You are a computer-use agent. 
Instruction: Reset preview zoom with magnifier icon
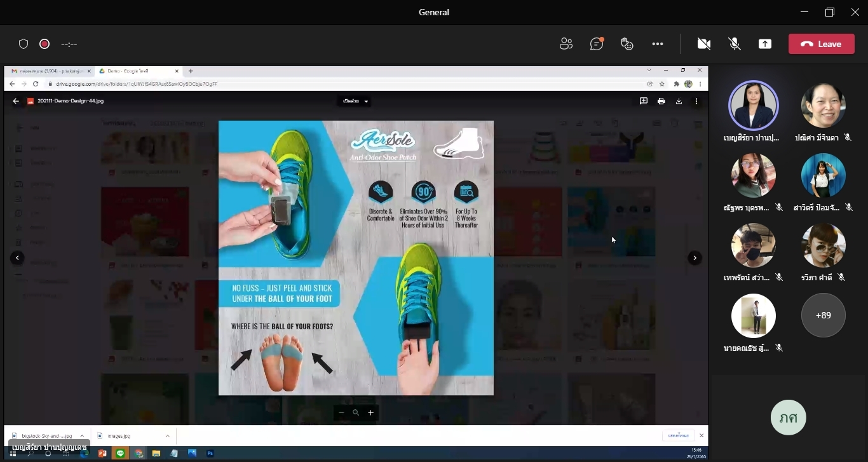point(356,413)
